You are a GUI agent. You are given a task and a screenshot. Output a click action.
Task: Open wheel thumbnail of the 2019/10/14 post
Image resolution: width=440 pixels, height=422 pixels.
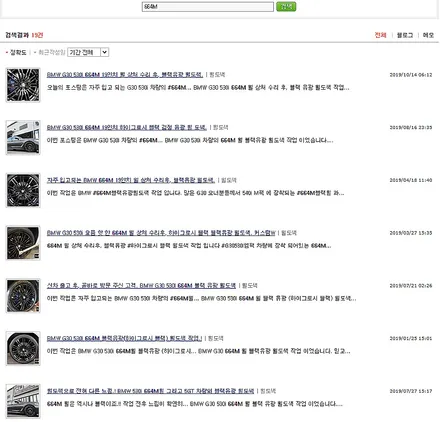coord(23,85)
